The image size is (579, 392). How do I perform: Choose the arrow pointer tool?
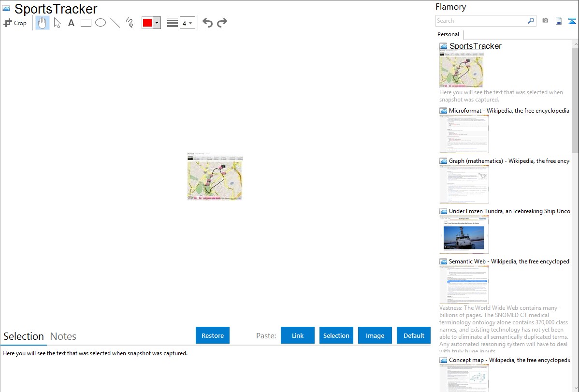point(57,23)
